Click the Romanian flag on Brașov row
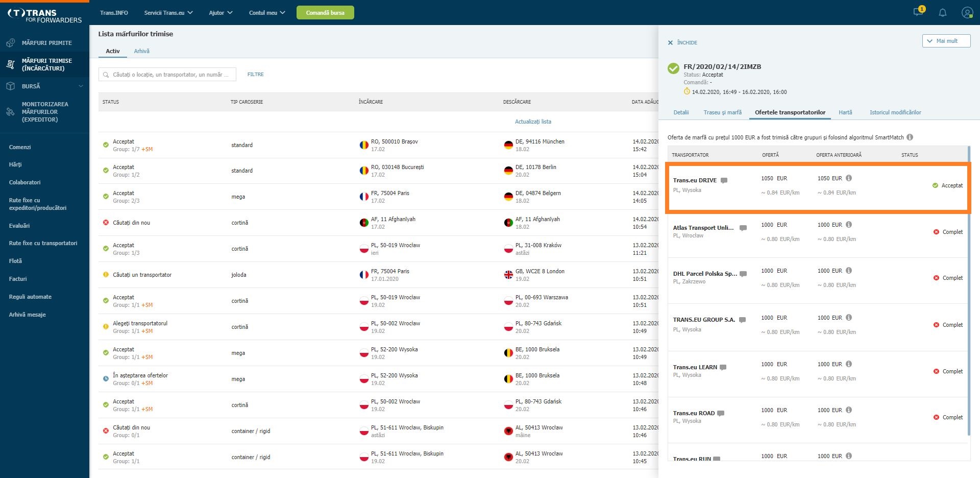The height and width of the screenshot is (478, 980). coord(364,145)
